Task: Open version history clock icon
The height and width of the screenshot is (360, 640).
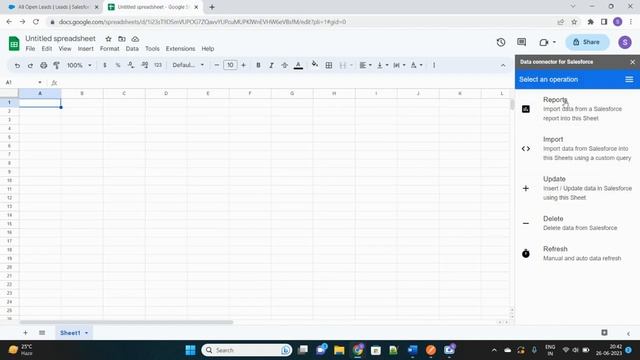Action: click(501, 42)
